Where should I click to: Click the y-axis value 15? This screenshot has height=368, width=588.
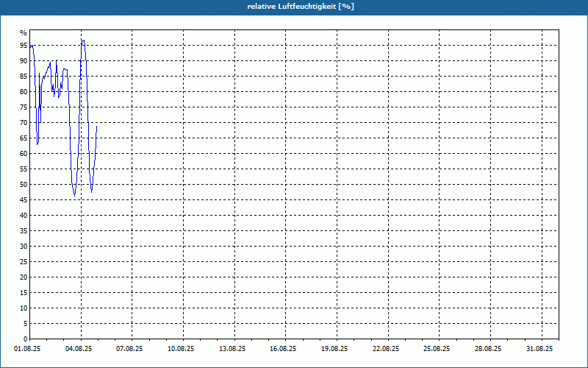click(24, 293)
